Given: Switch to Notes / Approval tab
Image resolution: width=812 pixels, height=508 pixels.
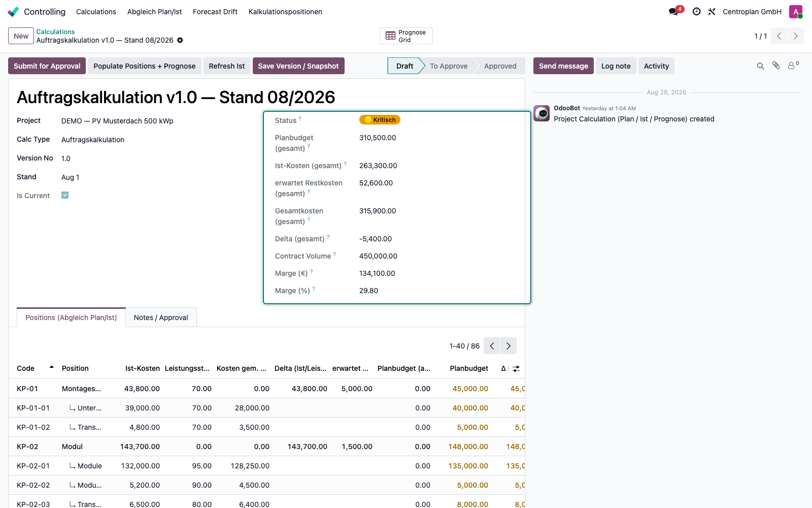Looking at the screenshot, I should pos(161,317).
